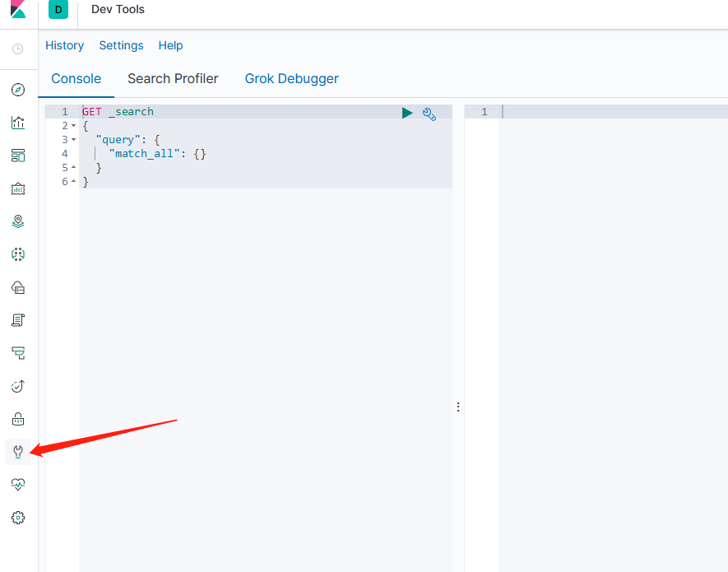Viewport: 728px width, 572px height.
Task: Open Settings link
Action: (x=121, y=45)
